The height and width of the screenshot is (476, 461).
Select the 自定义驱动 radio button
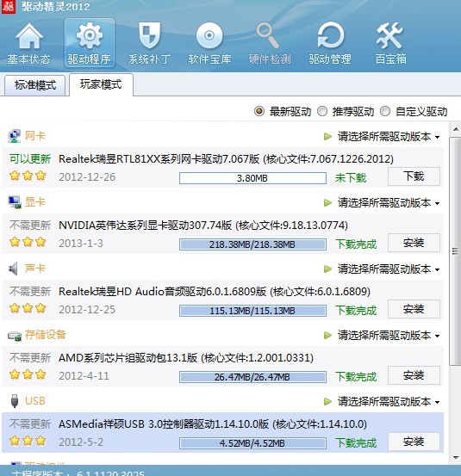point(385,111)
